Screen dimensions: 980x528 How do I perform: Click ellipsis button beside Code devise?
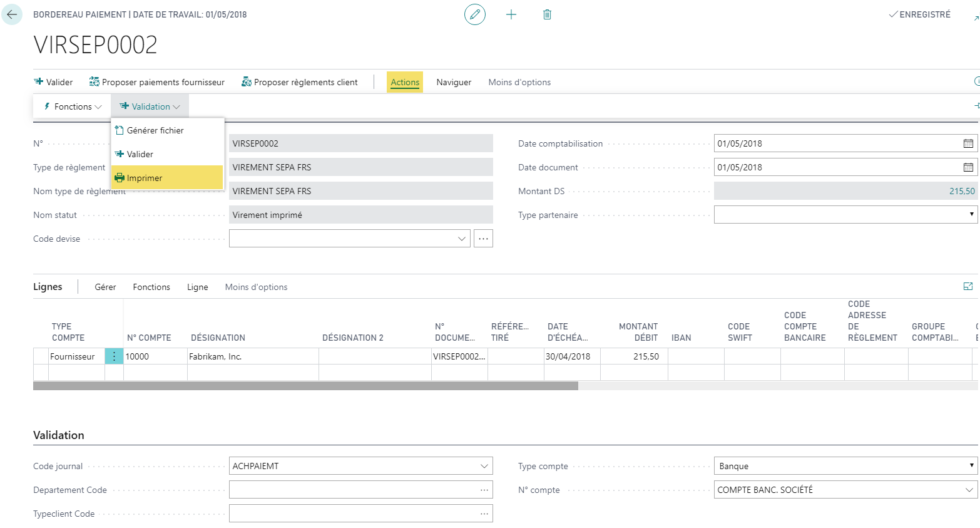pyautogui.click(x=483, y=239)
